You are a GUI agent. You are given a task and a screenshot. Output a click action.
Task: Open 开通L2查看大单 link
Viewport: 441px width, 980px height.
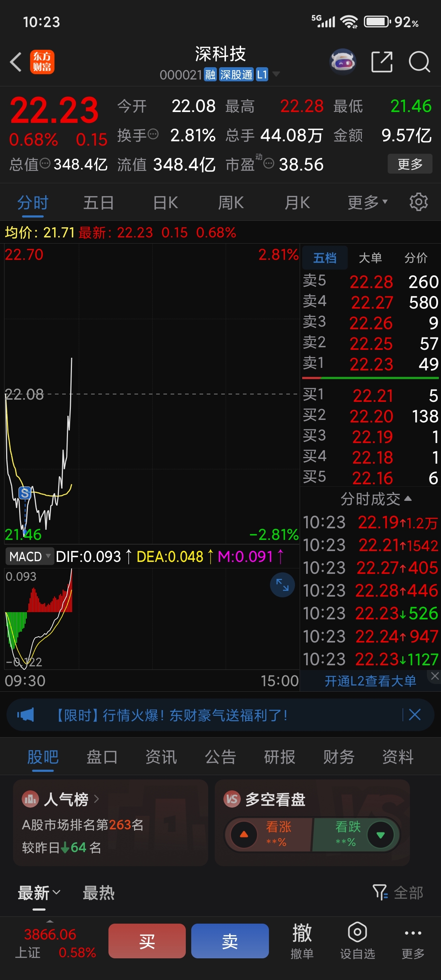click(370, 680)
